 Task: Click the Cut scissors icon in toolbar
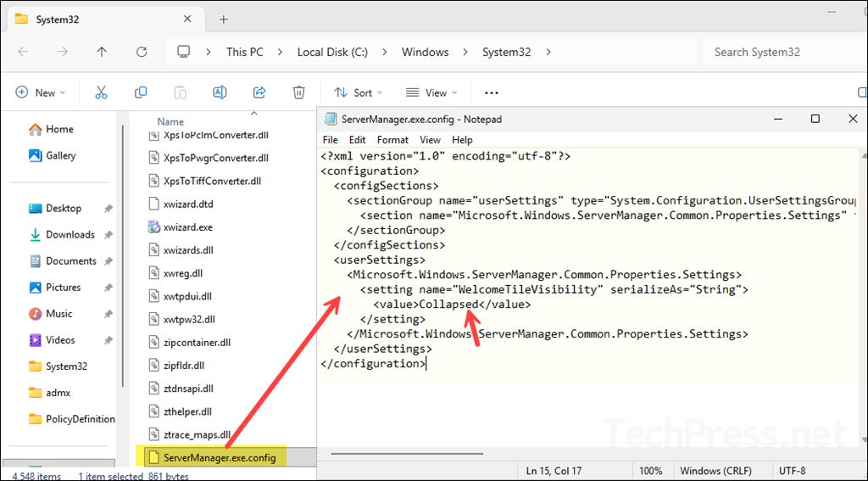[101, 92]
